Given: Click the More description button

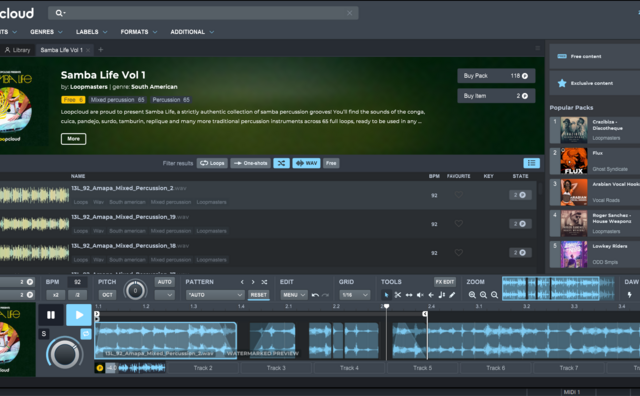Looking at the screenshot, I should [73, 139].
